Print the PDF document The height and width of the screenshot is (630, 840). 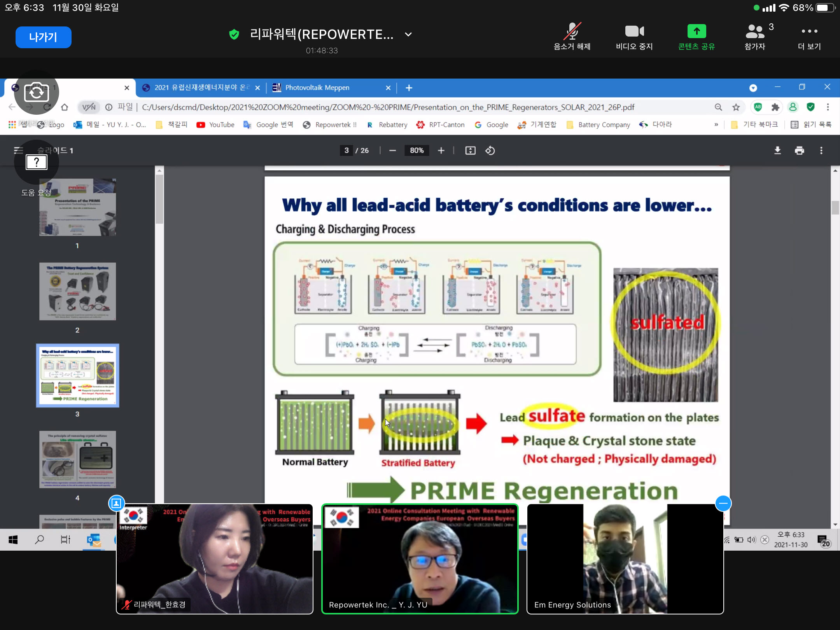pos(800,150)
